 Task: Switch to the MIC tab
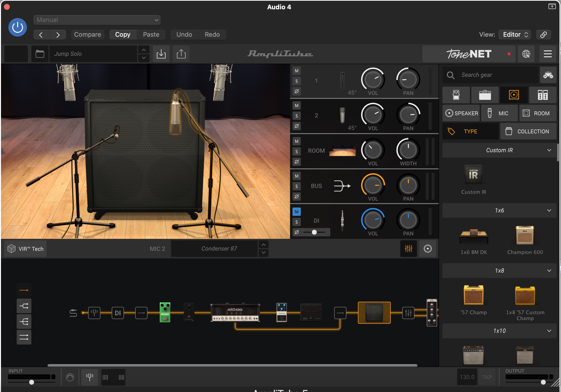[x=500, y=113]
